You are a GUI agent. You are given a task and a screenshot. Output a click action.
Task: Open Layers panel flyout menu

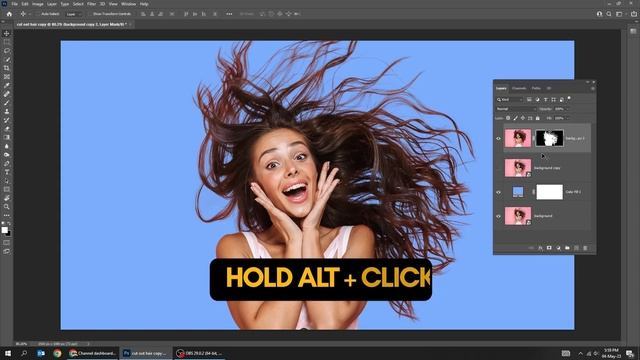click(x=592, y=88)
